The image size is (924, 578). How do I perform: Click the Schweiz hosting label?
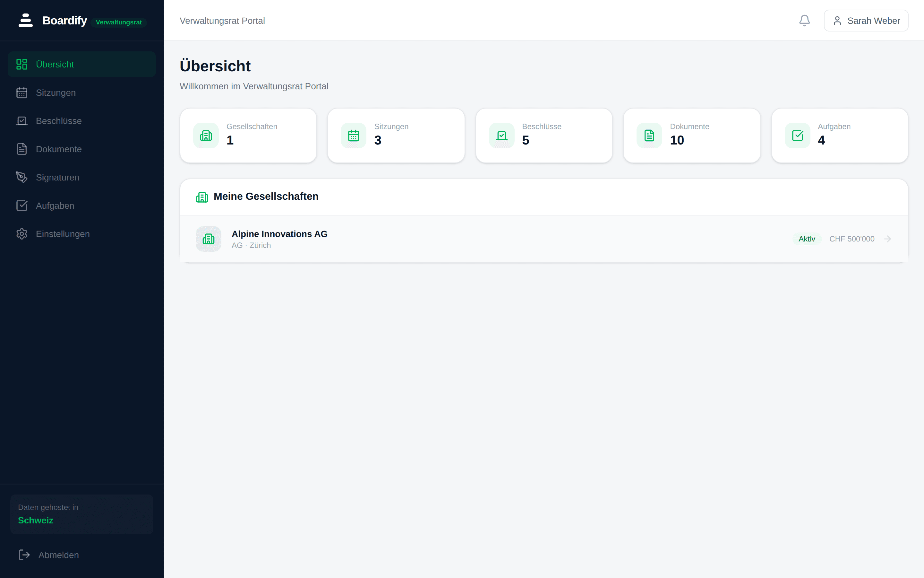point(36,520)
